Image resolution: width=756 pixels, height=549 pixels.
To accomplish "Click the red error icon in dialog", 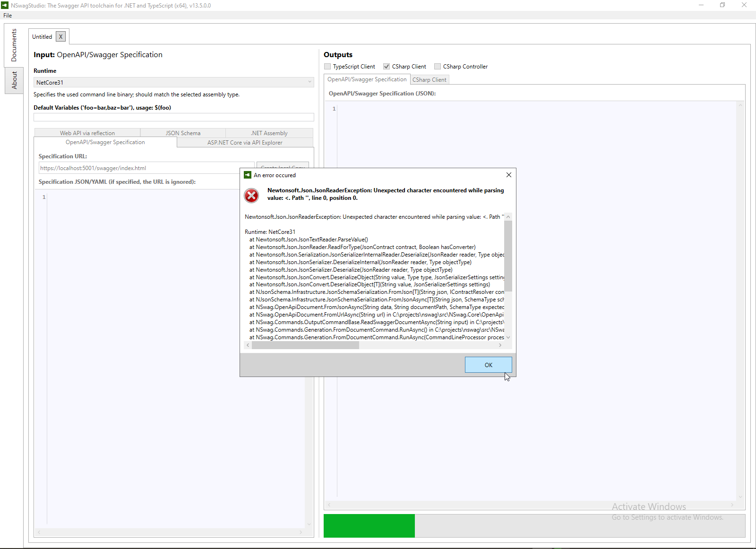I will (x=251, y=195).
